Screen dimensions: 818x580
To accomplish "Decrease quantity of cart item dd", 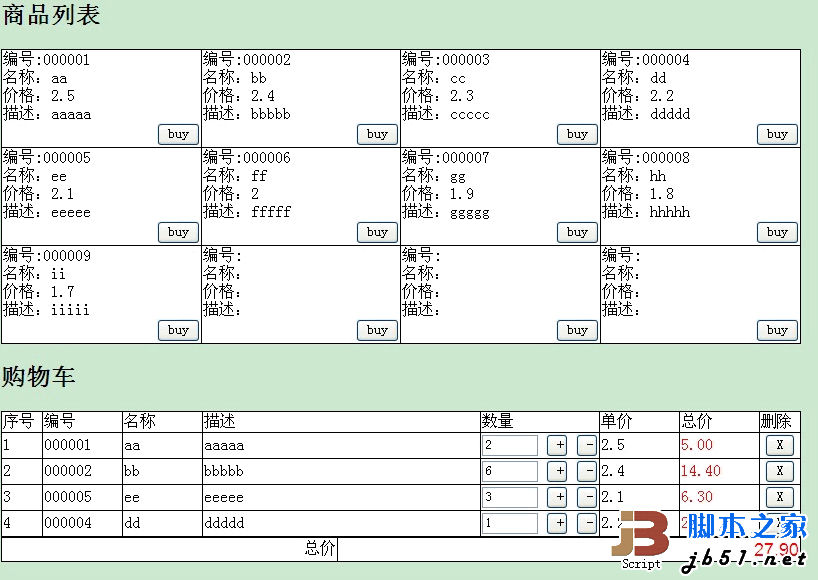I will click(588, 523).
